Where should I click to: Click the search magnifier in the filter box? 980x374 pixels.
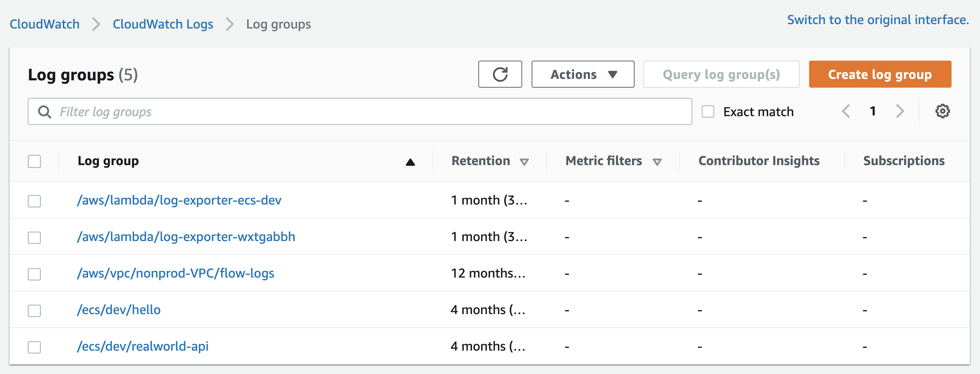45,111
